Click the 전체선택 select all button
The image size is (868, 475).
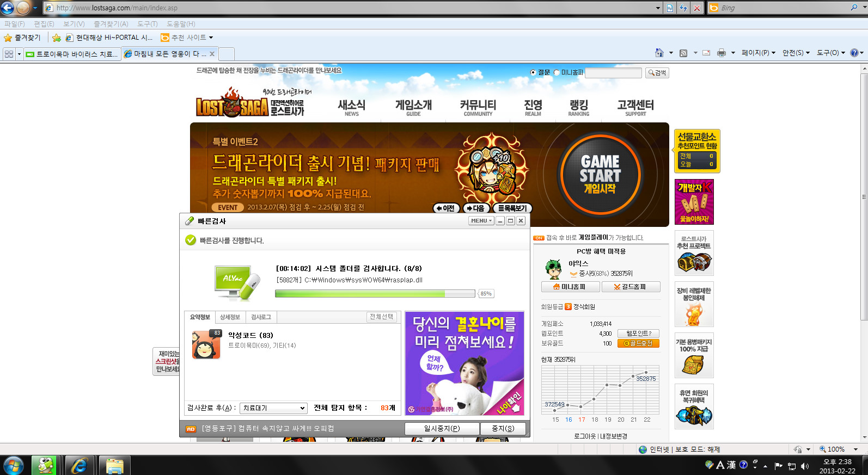(x=381, y=317)
